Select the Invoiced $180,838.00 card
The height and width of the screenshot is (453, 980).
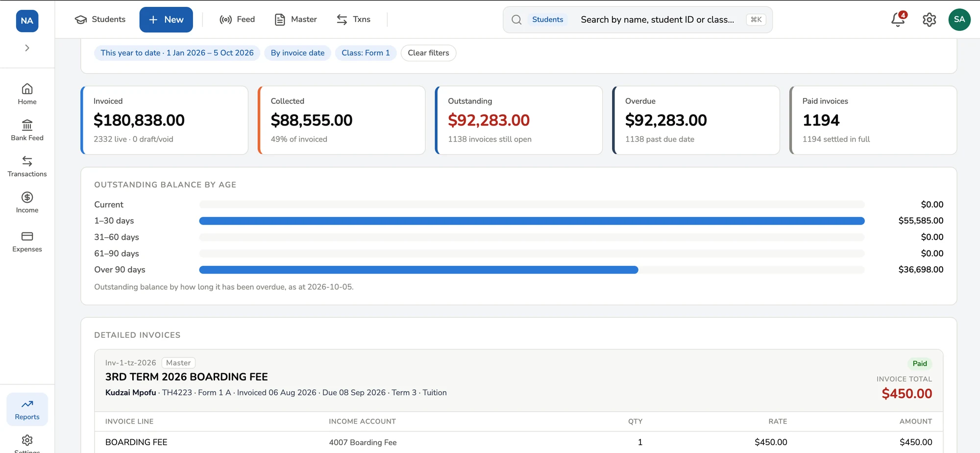[165, 120]
